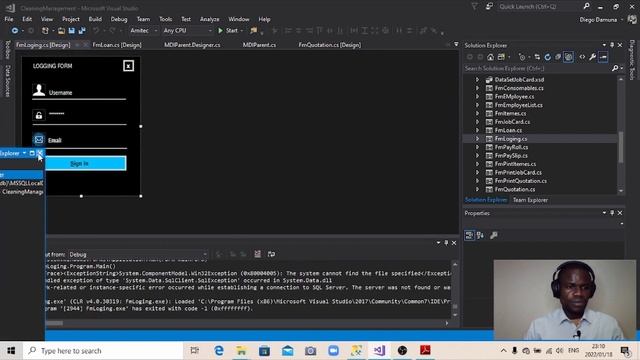Expand the FrmLoging.cs tree node

[477, 139]
